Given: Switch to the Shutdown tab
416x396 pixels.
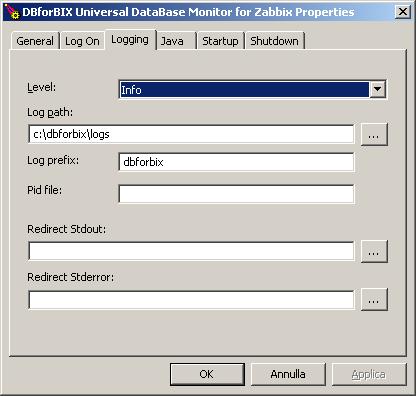Looking at the screenshot, I should [x=274, y=41].
